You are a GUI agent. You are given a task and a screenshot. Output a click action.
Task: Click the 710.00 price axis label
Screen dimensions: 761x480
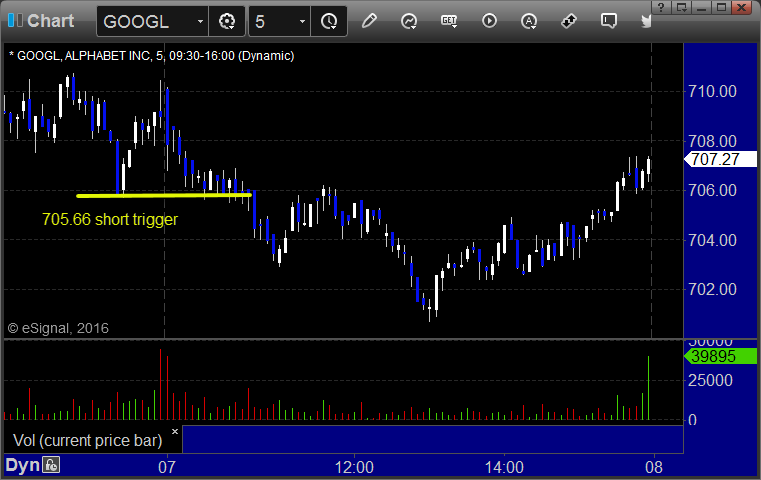(x=712, y=91)
